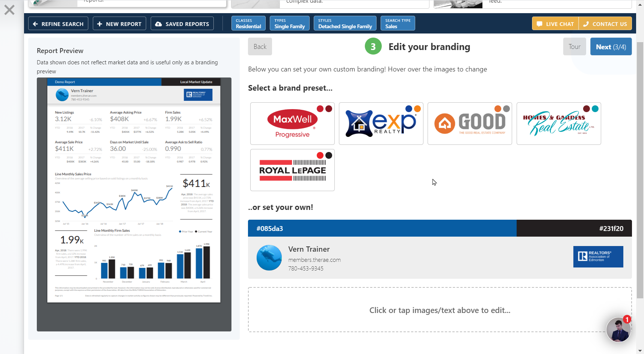Screen dimensions: 644x354
Task: Click the back arrow icon in Refine Search
Action: (x=35, y=24)
